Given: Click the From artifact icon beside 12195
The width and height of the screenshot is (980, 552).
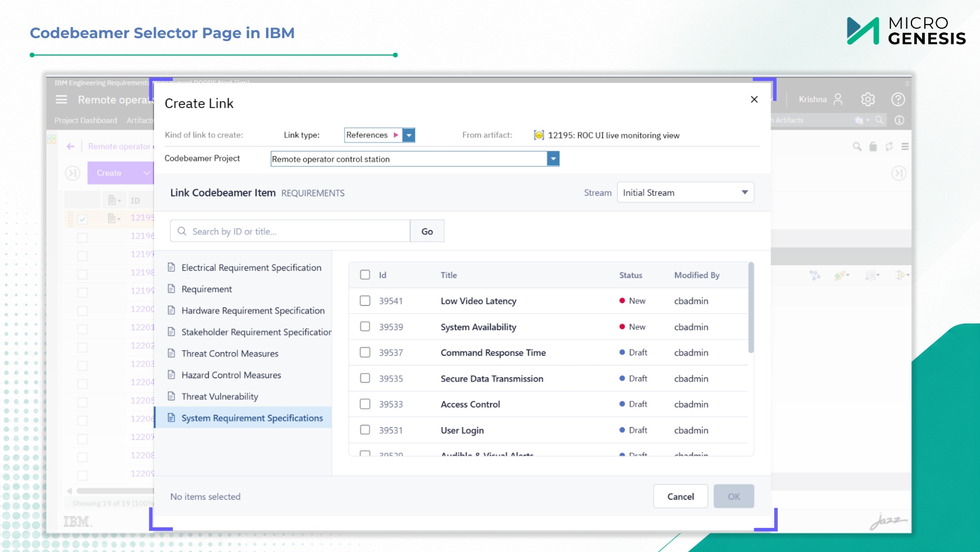Looking at the screenshot, I should click(539, 135).
